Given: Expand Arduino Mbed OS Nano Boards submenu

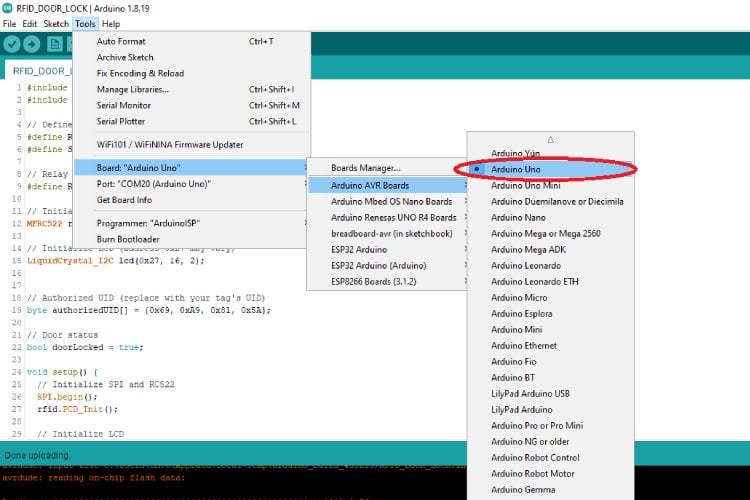Looking at the screenshot, I should 388,201.
